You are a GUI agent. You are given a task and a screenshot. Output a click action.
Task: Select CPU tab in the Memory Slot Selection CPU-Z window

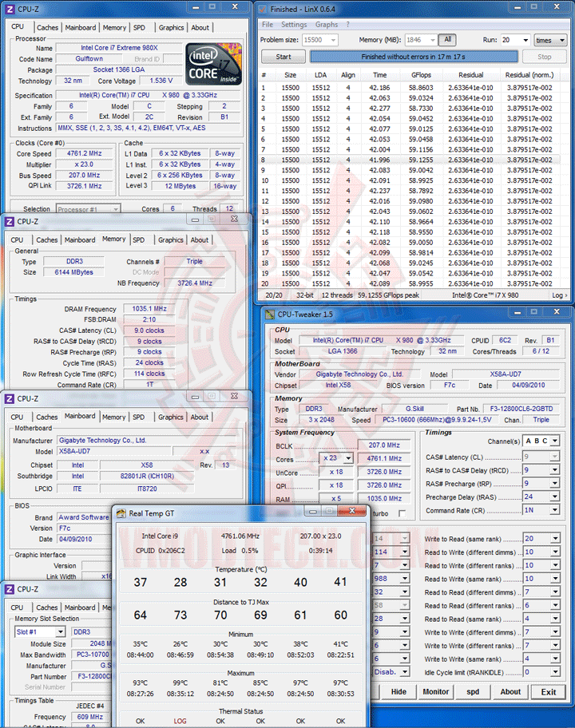pyautogui.click(x=18, y=607)
